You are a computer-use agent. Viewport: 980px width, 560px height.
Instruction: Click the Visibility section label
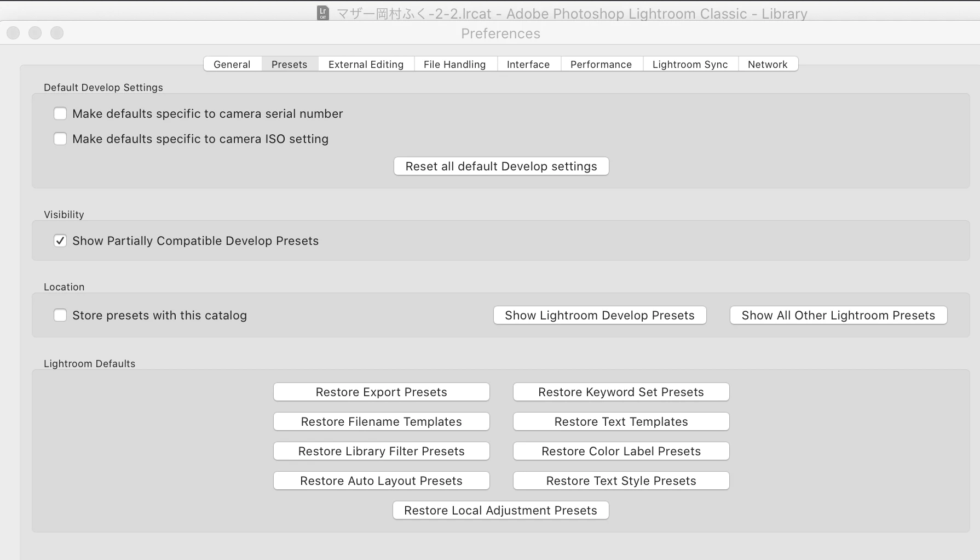tap(64, 214)
